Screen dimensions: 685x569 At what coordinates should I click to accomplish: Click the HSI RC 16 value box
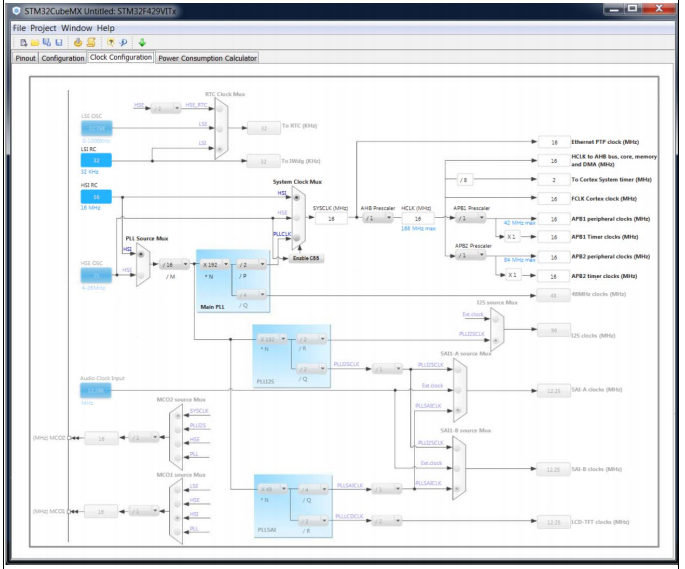tap(96, 197)
